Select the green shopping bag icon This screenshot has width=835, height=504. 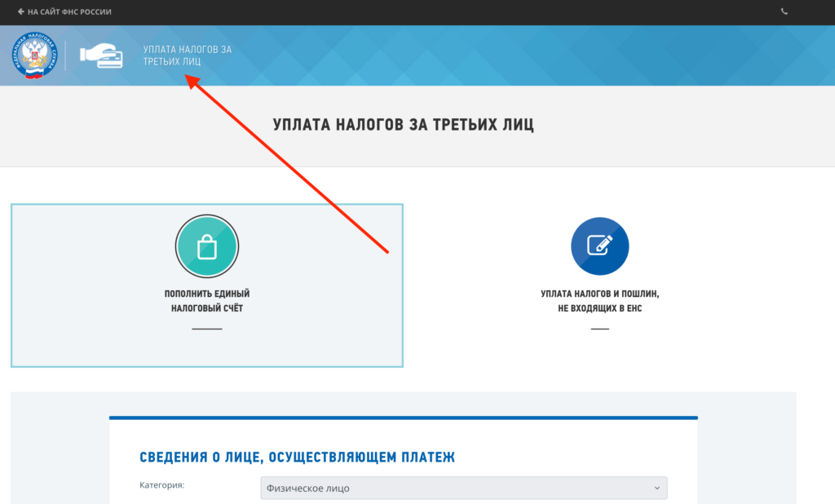pos(206,245)
